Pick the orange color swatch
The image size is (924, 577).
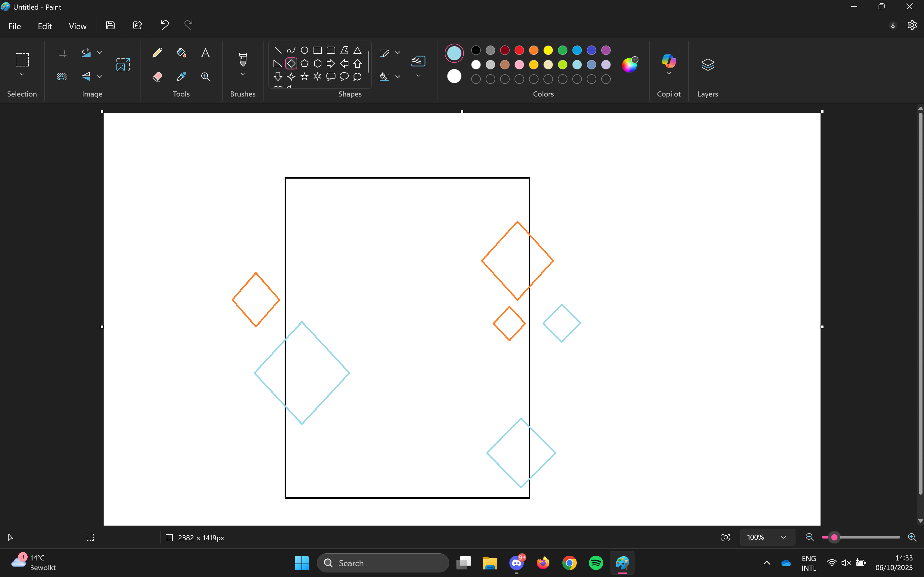pyautogui.click(x=533, y=50)
